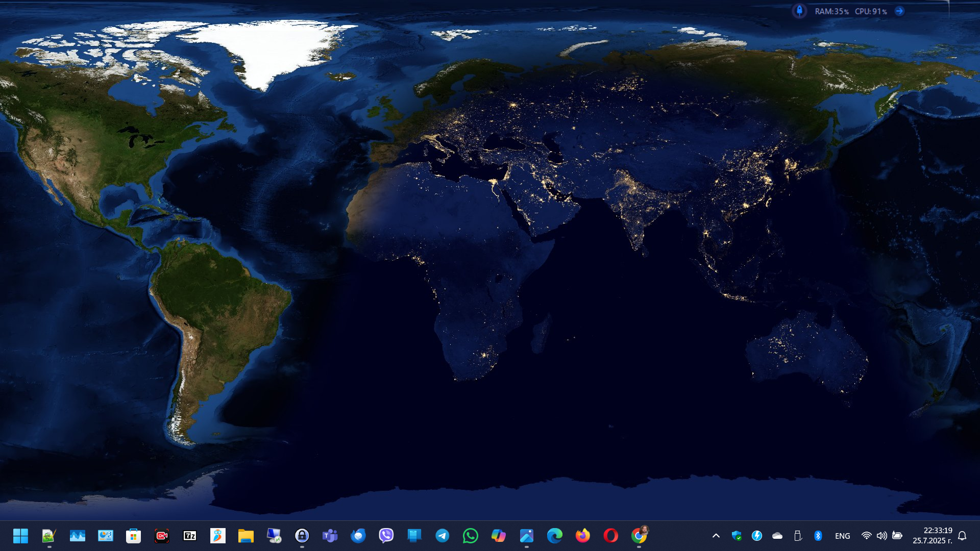The width and height of the screenshot is (980, 551).
Task: Click the RAM:35% usage readout
Action: tap(831, 11)
